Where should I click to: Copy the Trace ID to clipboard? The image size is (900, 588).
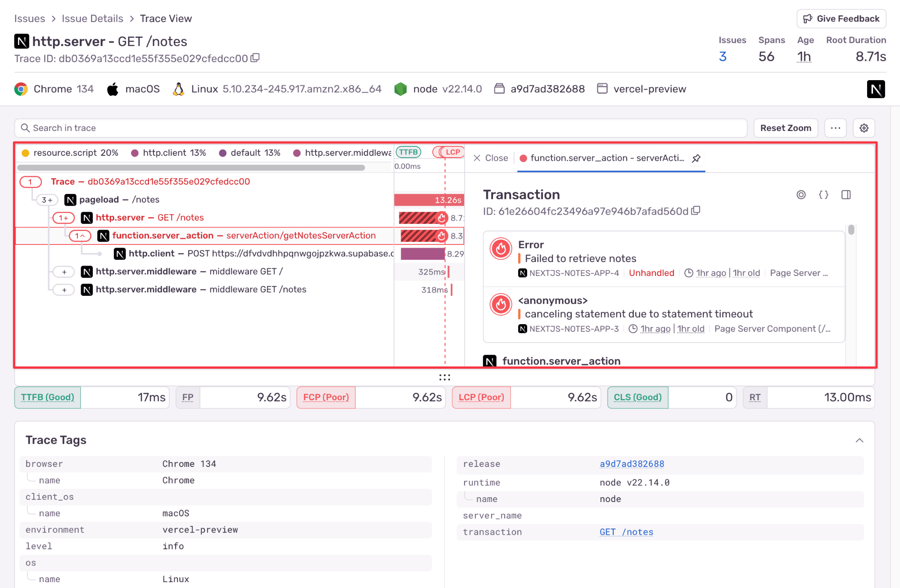point(255,58)
